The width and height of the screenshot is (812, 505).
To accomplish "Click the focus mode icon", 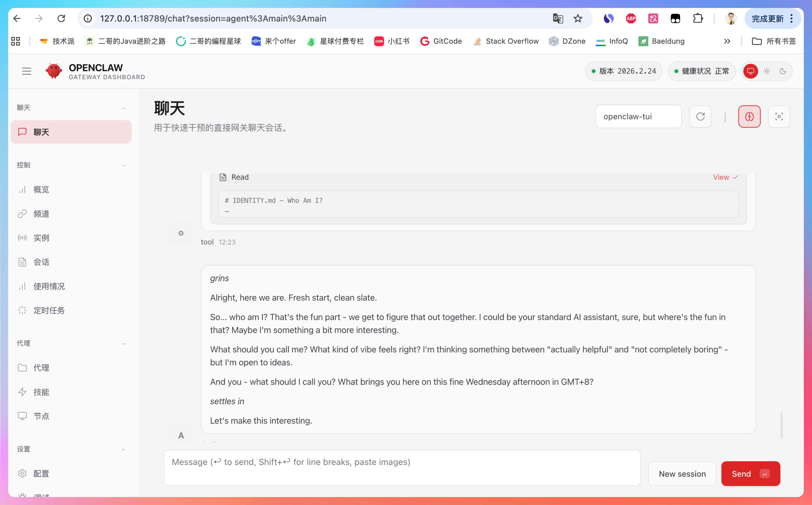I will 779,117.
